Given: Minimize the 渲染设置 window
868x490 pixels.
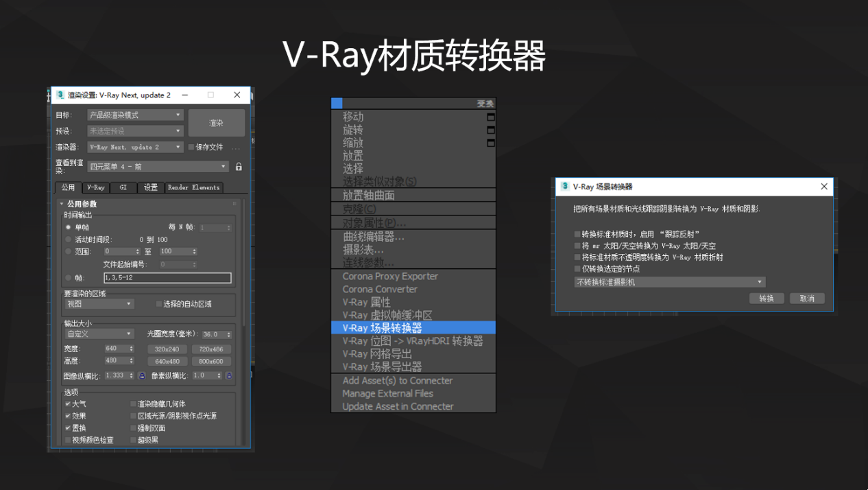Looking at the screenshot, I should coord(185,95).
